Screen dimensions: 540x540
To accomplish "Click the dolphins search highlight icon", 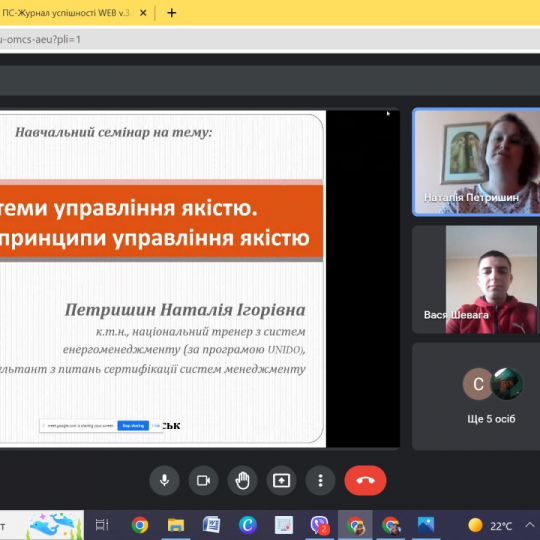I will [x=54, y=525].
